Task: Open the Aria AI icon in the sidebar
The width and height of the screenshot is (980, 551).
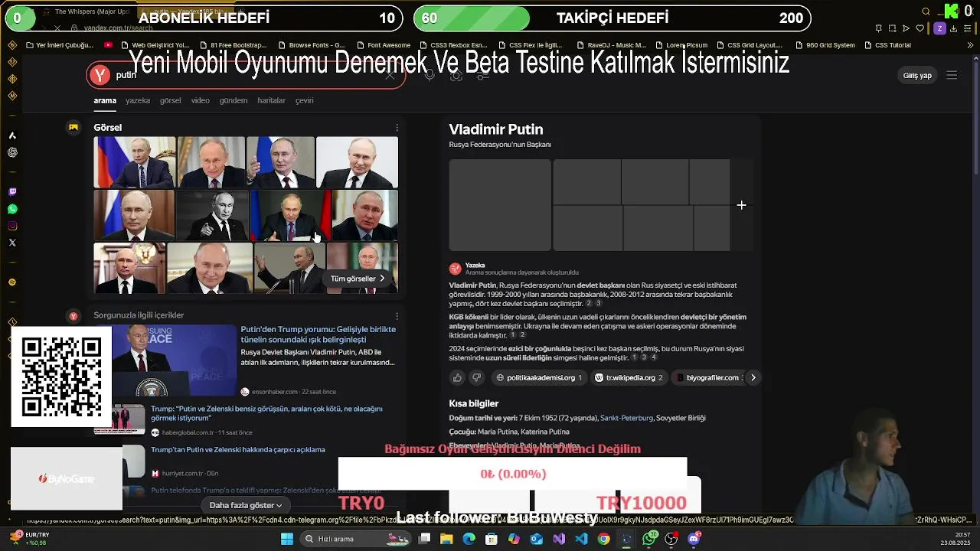Action: [x=12, y=135]
